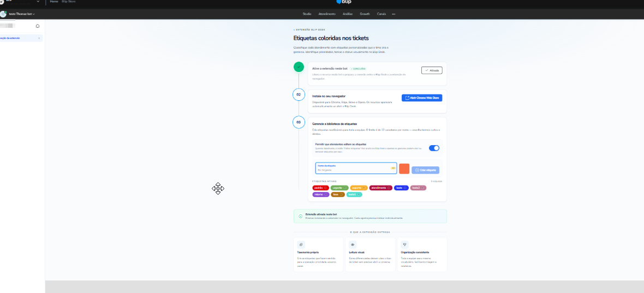644x293 pixels.
Task: Select the 'retorno' purple tag chip
Action: tap(321, 194)
